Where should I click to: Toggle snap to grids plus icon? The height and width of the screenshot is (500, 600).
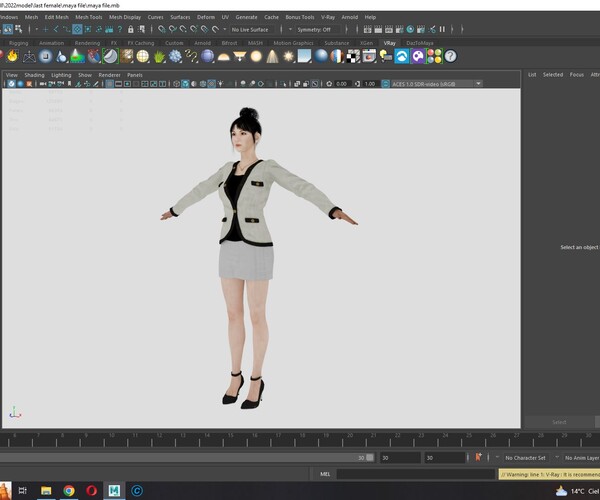(46, 29)
